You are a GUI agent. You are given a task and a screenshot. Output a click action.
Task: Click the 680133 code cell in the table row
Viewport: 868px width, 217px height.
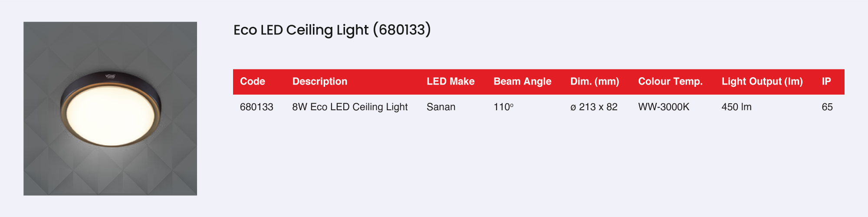click(256, 107)
